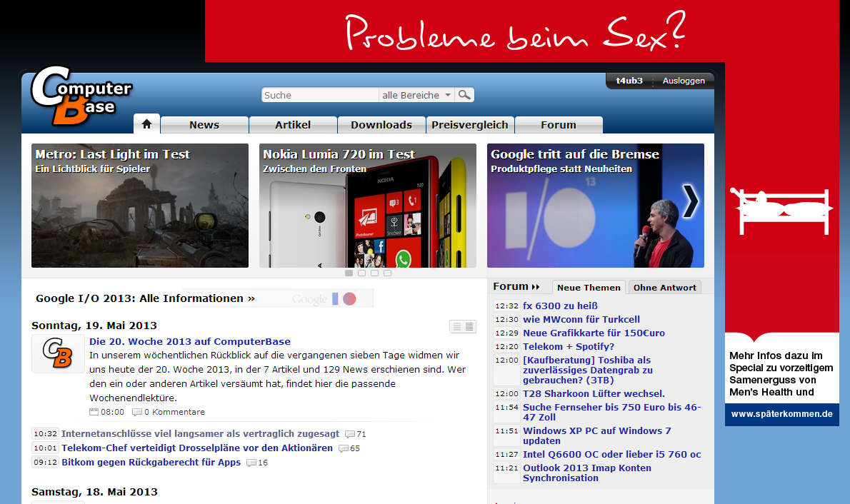
Task: Open 'Die 20. Woche 2013 auf ComputerBase' article
Action: click(190, 341)
